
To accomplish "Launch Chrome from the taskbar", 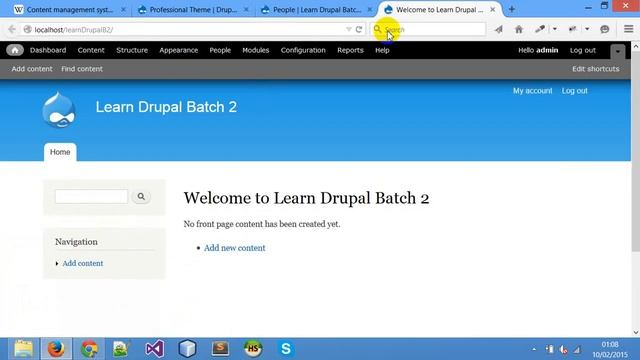I will [x=89, y=349].
